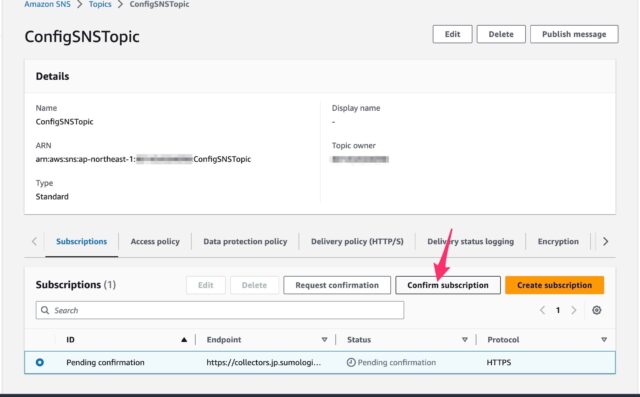This screenshot has width=640, height=397.
Task: Click the Publish message button
Action: 574,34
